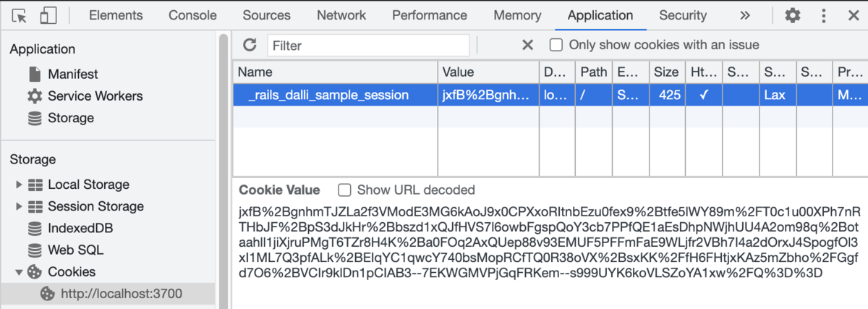
Task: Open Service Workers section
Action: 85,96
